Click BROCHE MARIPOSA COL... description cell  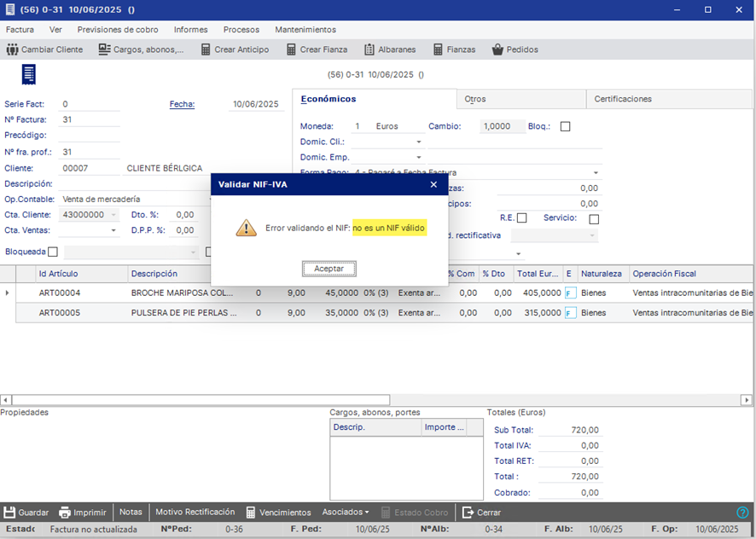tap(183, 293)
